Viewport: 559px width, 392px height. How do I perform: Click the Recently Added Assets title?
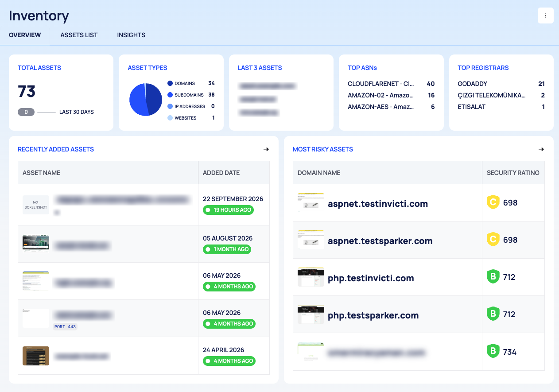[x=56, y=149]
